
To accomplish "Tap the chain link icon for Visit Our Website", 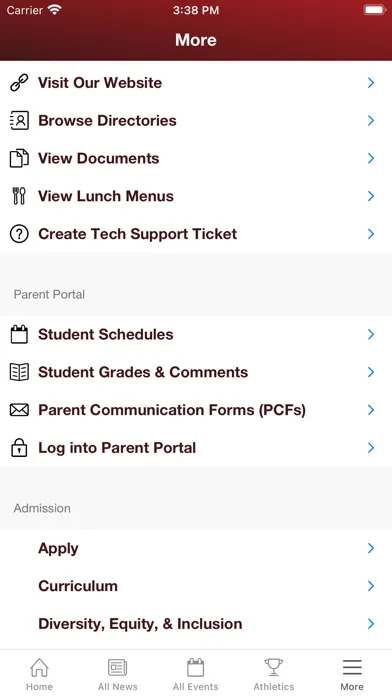I will pos(19,83).
